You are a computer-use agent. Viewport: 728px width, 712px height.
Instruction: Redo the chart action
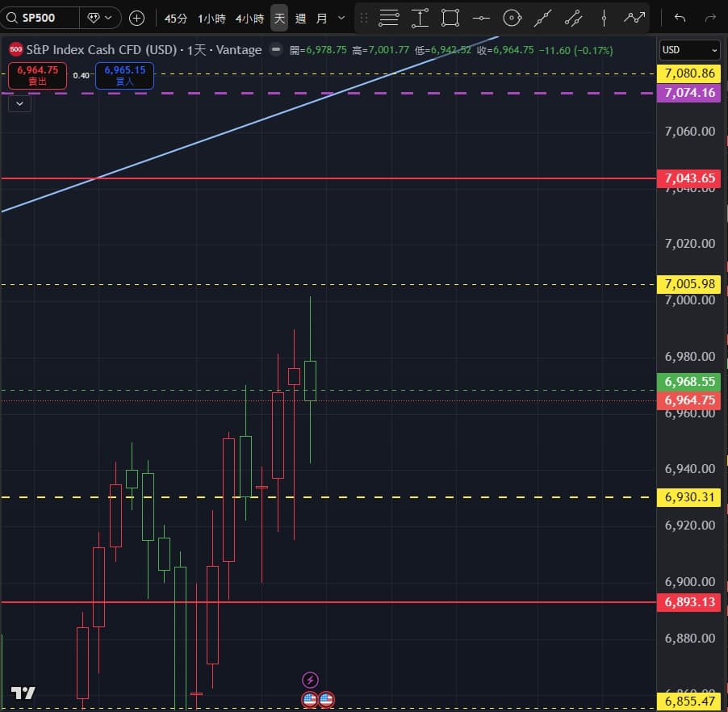710,18
